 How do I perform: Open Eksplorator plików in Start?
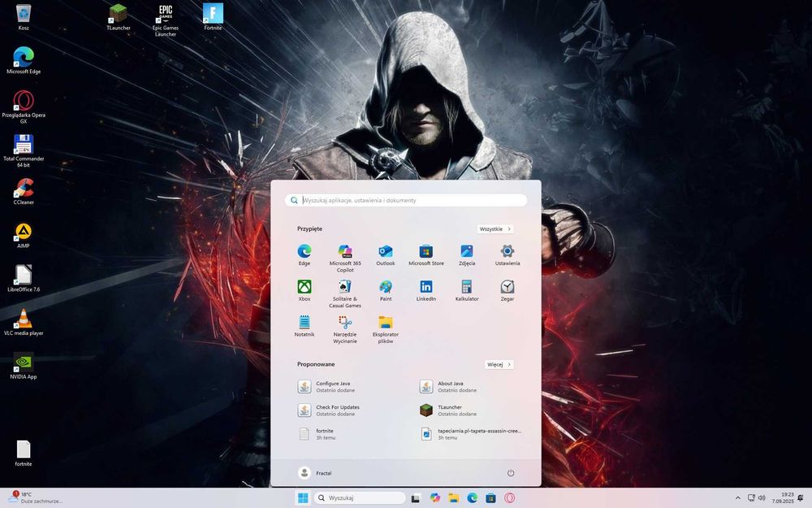tap(385, 330)
